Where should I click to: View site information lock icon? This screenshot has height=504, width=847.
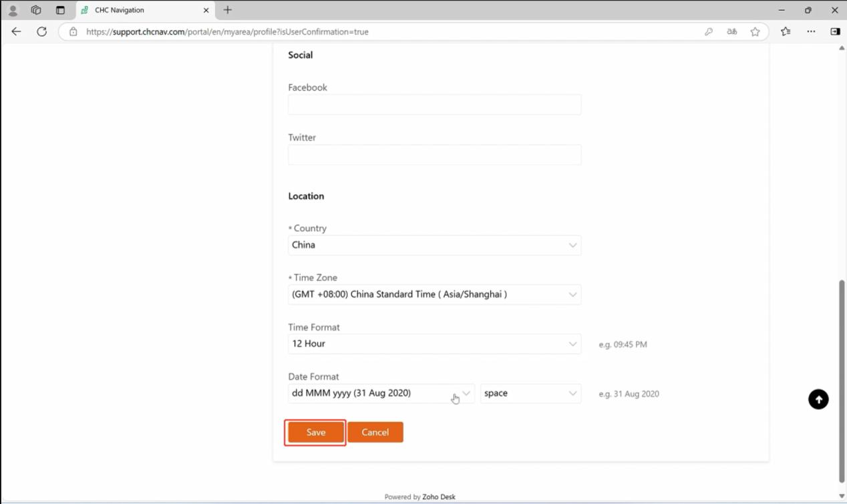(73, 31)
